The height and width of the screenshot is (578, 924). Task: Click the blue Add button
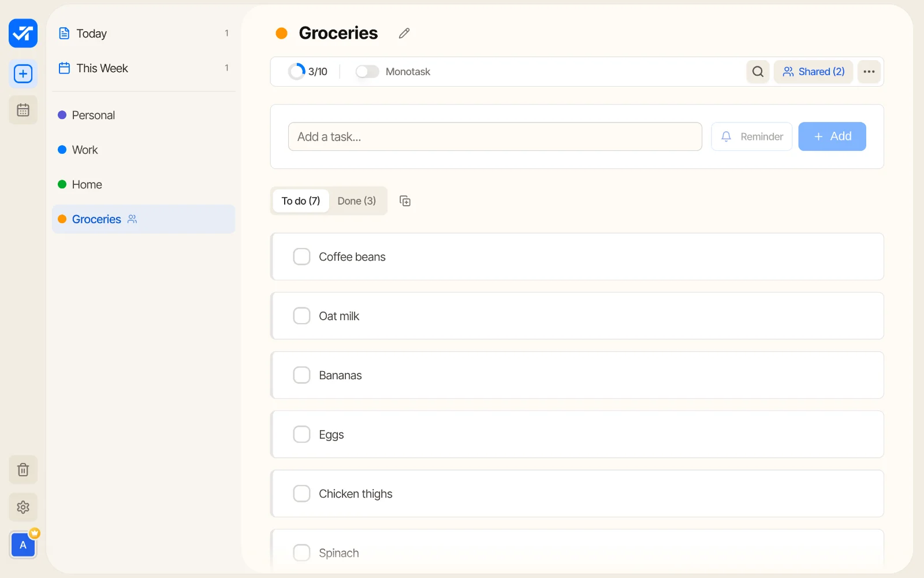pos(832,136)
